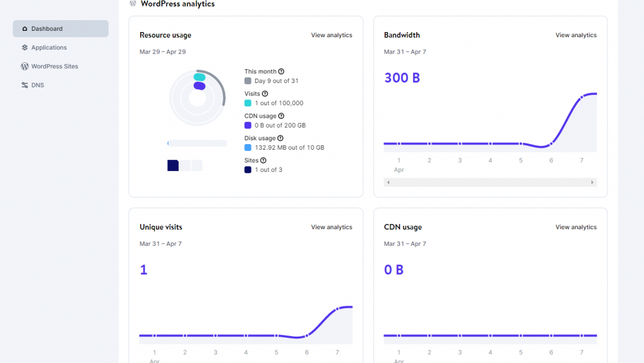Click the WordPress logo in the sidebar
The image size is (644, 363).
(25, 66)
